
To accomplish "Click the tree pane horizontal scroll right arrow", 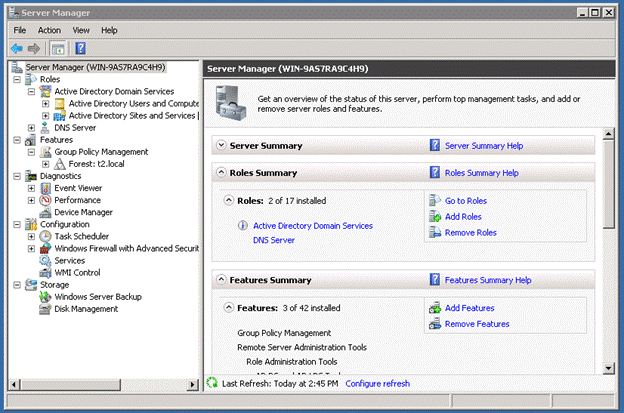I will (193, 385).
